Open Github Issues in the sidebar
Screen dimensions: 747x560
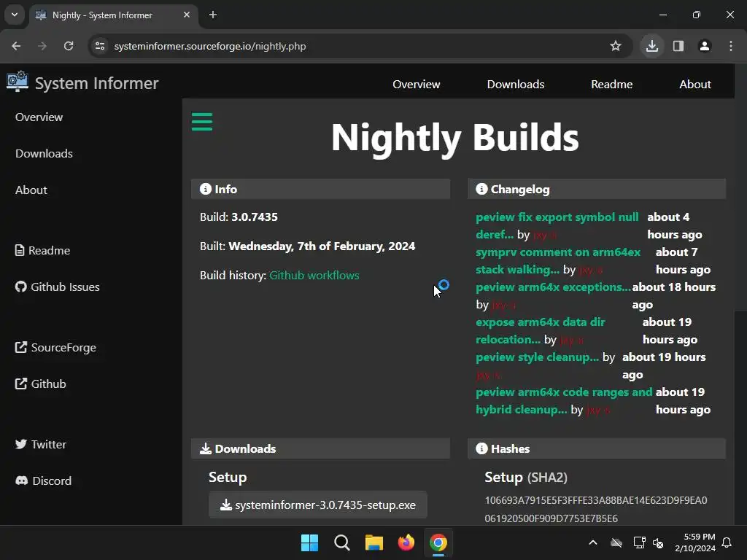pyautogui.click(x=57, y=287)
